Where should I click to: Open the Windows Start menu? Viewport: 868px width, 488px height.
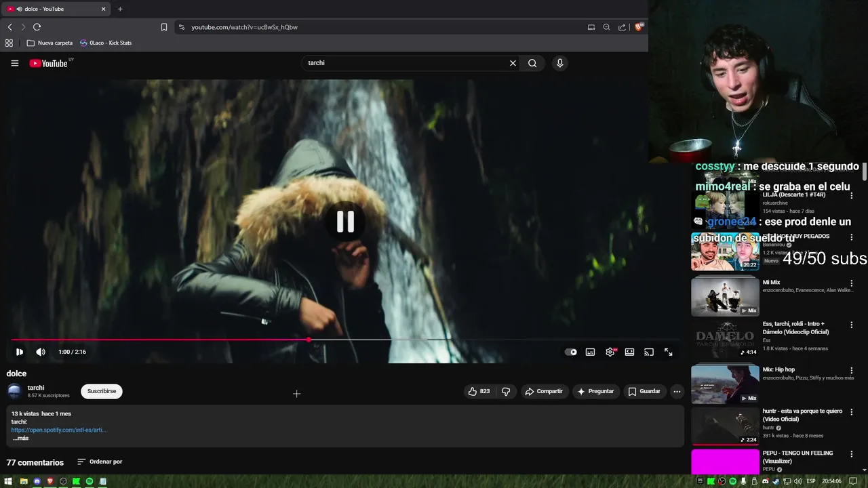tap(9, 481)
